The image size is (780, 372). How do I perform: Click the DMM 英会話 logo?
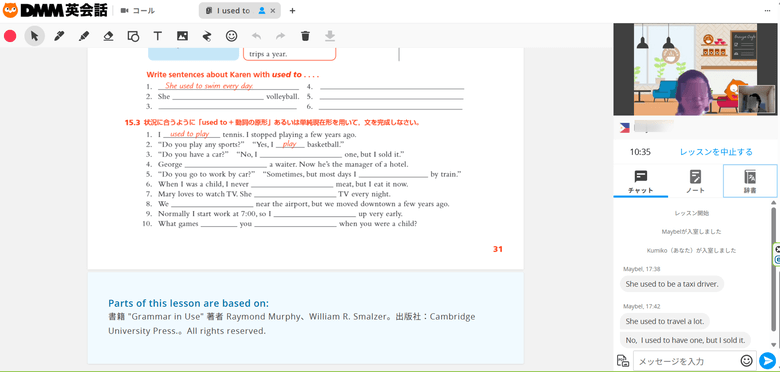54,10
